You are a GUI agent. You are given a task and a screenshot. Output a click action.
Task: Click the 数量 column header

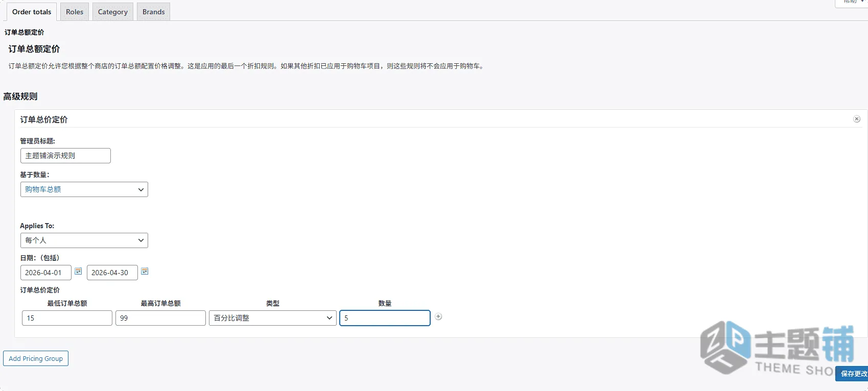(x=385, y=303)
